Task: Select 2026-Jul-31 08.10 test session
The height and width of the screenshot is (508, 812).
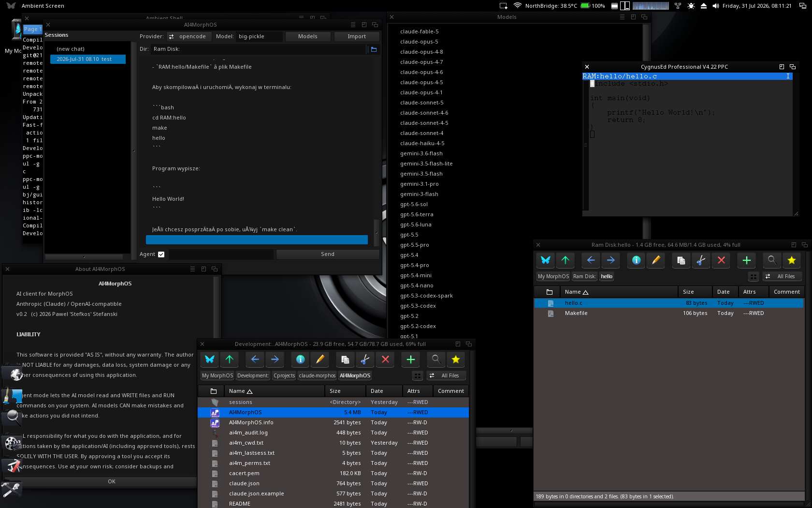Action: pyautogui.click(x=87, y=60)
